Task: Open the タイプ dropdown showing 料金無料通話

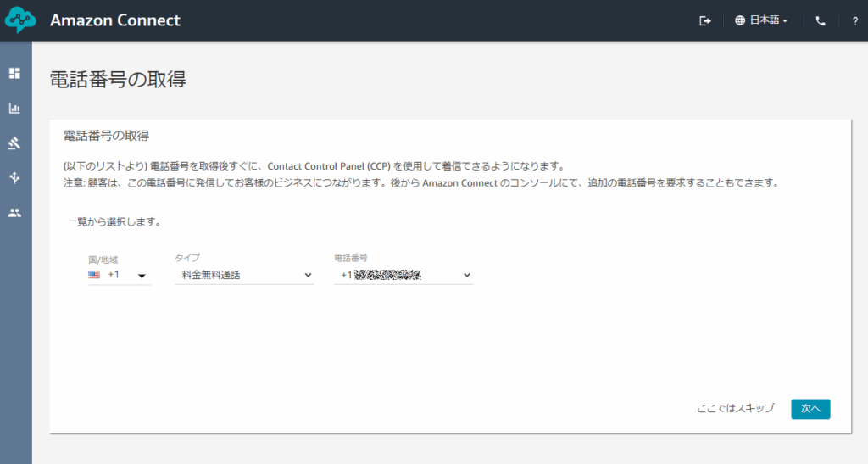Action: tap(245, 275)
